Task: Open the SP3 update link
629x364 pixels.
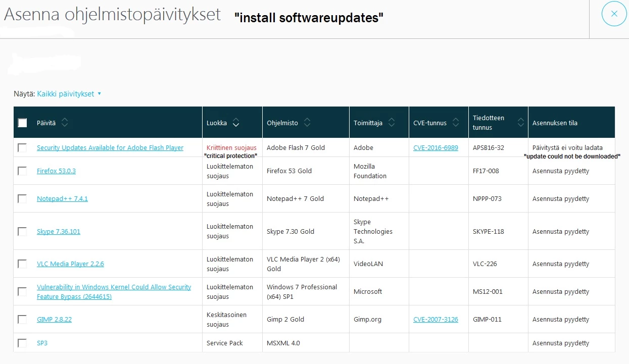Action: click(42, 343)
